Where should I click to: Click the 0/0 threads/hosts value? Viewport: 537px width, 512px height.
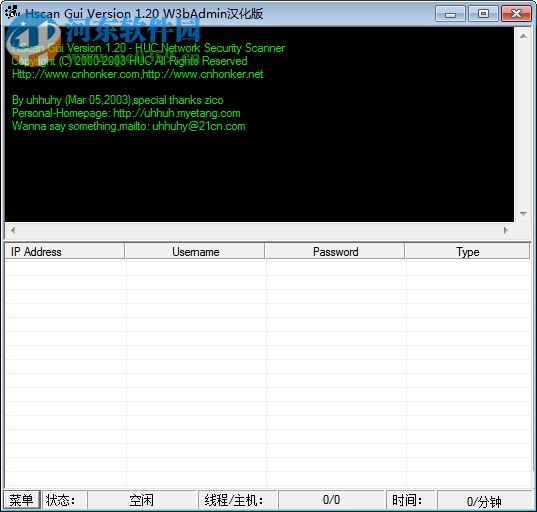(x=331, y=500)
